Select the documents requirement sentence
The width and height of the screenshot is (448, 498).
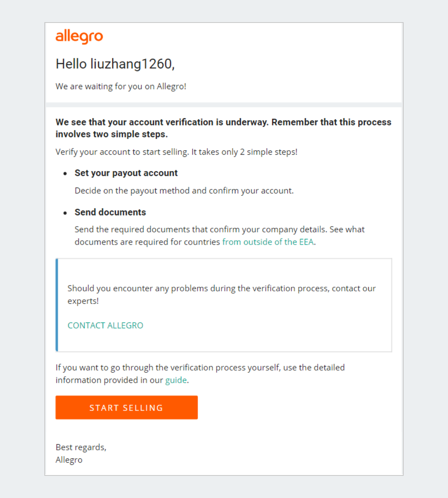coord(220,235)
